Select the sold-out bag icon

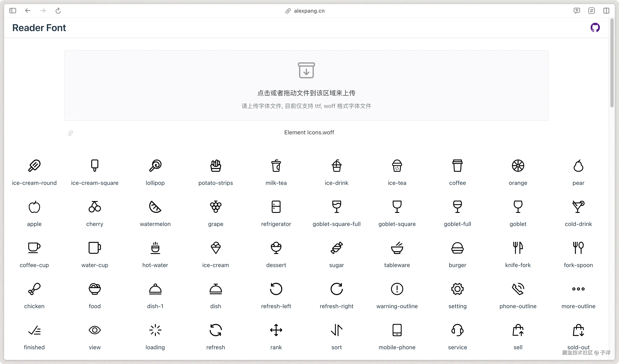coord(578,330)
